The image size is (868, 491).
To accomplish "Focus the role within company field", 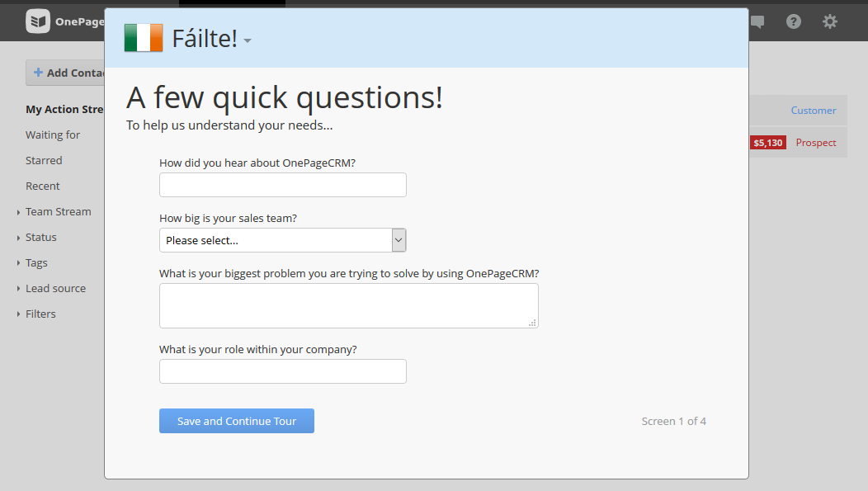I will (x=283, y=371).
